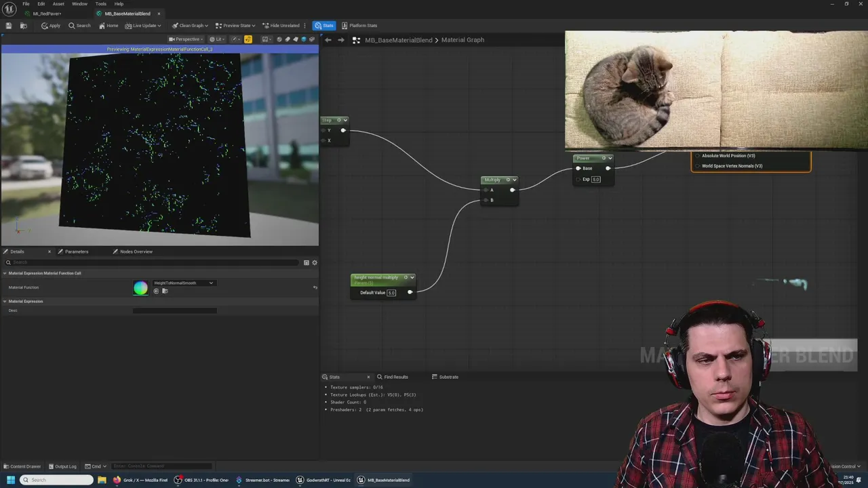Close the Details panel tab
This screenshot has height=488, width=868.
click(49, 251)
